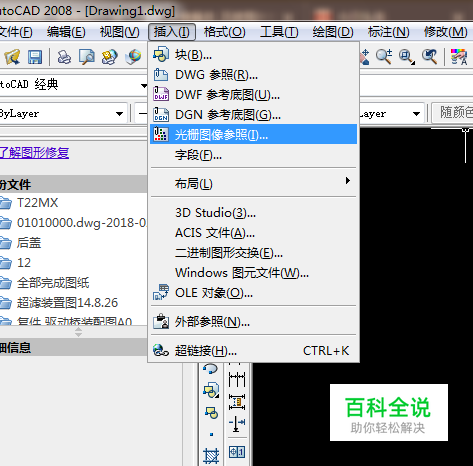Viewport: 473px width, 466px height.
Task: Open the 标注(N) menu
Action: (x=388, y=32)
